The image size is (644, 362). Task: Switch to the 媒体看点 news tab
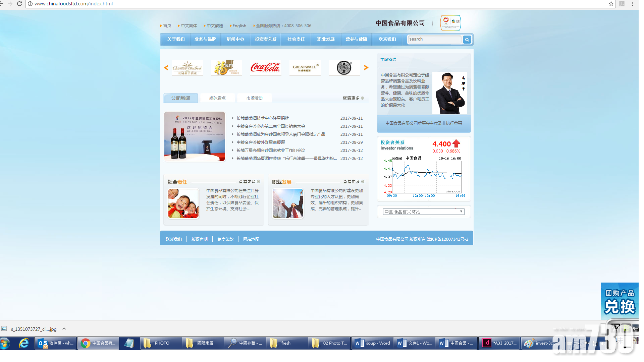tap(217, 98)
